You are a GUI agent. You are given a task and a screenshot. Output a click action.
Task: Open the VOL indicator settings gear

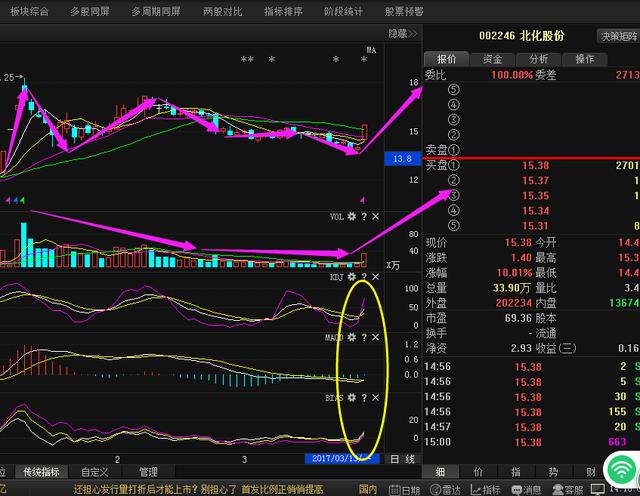[352, 217]
